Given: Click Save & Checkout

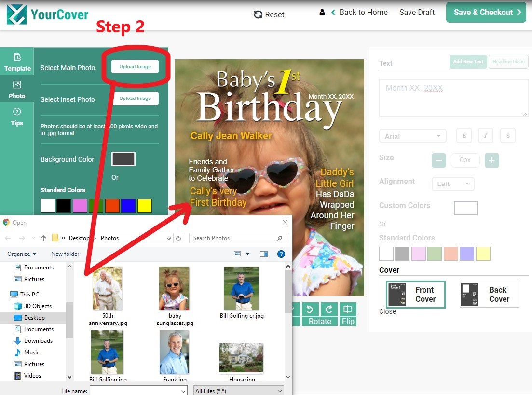Looking at the screenshot, I should point(486,12).
